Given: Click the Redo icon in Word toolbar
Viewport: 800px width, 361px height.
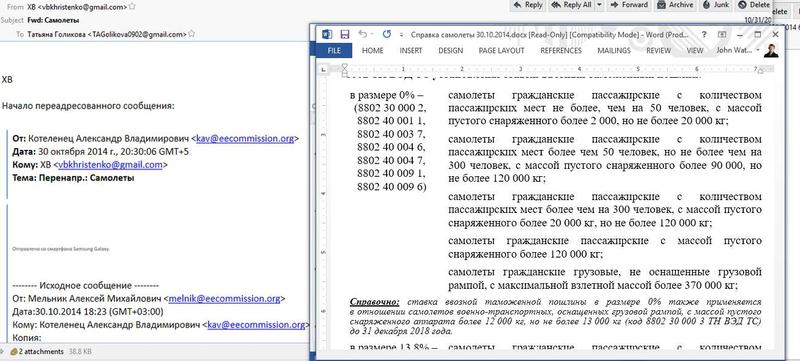Looking at the screenshot, I should [x=387, y=34].
